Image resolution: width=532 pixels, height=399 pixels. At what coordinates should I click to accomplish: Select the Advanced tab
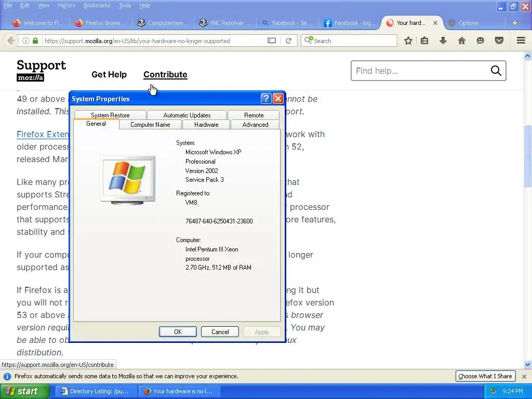tap(255, 125)
